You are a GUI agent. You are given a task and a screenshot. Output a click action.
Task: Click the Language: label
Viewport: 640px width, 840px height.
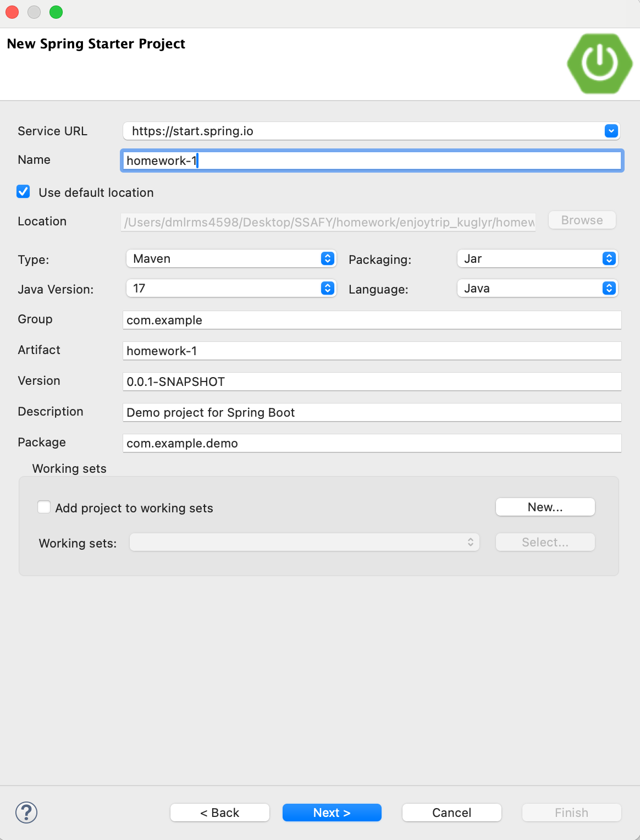coord(378,289)
